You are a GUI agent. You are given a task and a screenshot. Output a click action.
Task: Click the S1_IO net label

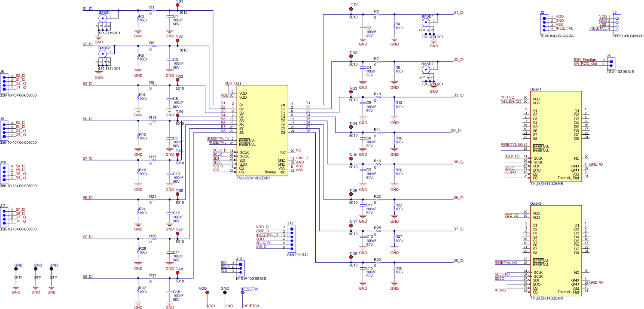pos(87,9)
